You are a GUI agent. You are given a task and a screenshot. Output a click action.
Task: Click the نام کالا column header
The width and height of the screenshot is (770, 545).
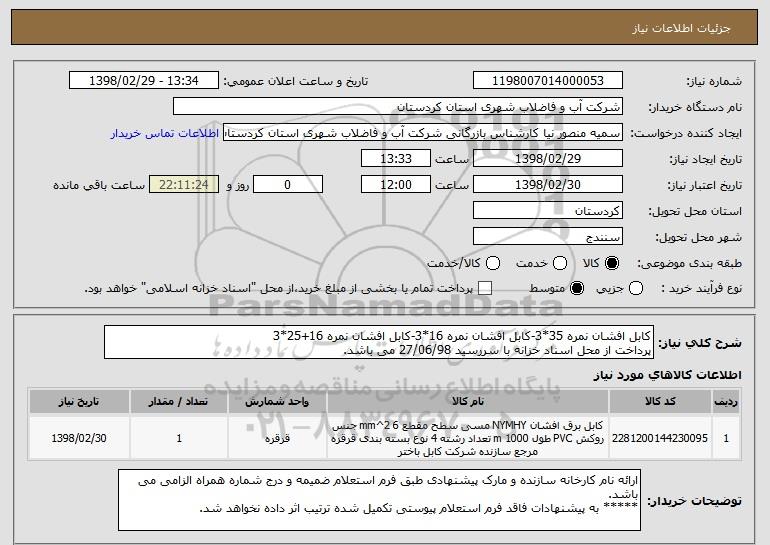click(468, 402)
